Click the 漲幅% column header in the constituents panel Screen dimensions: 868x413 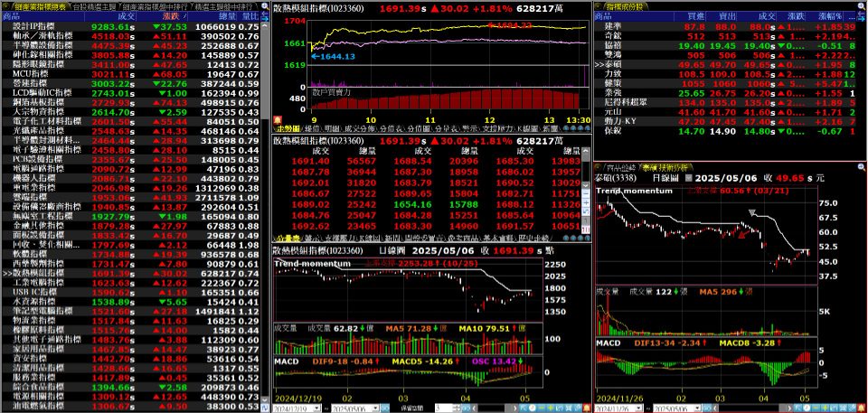pyautogui.click(x=826, y=16)
